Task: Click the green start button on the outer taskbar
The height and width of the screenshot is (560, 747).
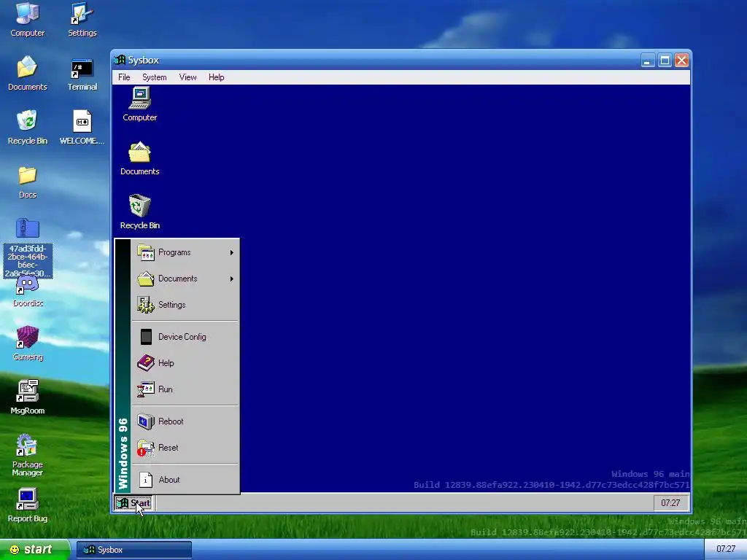Action: pyautogui.click(x=34, y=550)
